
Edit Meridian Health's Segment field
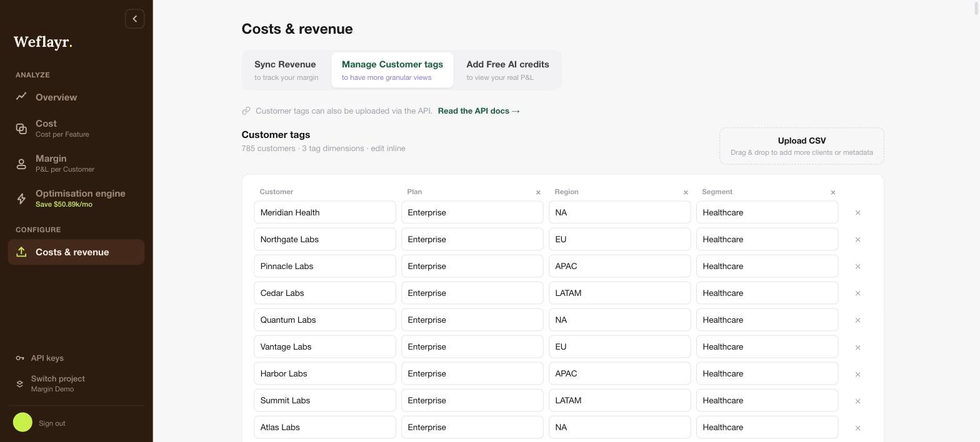point(767,212)
